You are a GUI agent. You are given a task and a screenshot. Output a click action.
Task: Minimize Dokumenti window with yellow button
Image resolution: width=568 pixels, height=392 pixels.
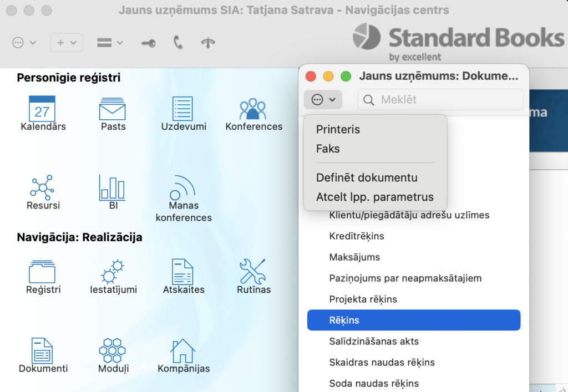pos(328,77)
